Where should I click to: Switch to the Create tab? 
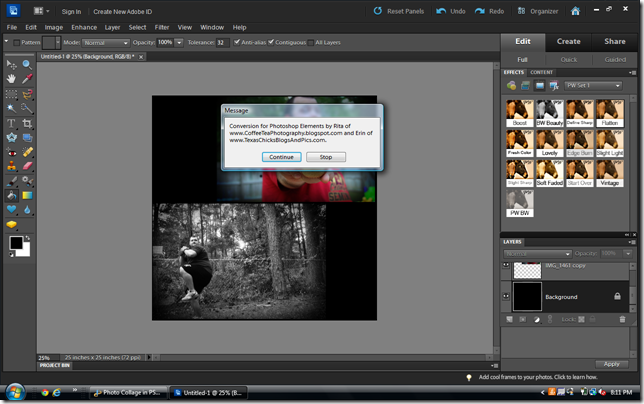(568, 42)
